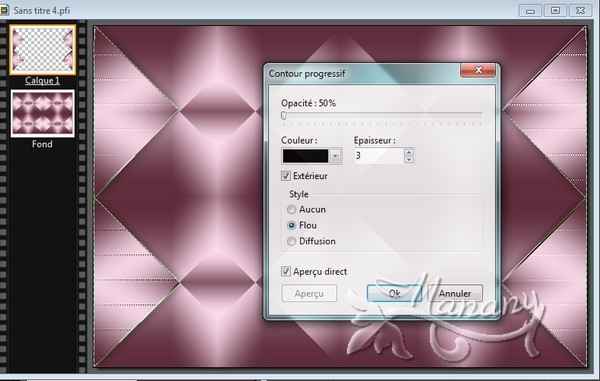
Task: Minimize the Sans titre 4.pfi window
Action: click(x=530, y=11)
